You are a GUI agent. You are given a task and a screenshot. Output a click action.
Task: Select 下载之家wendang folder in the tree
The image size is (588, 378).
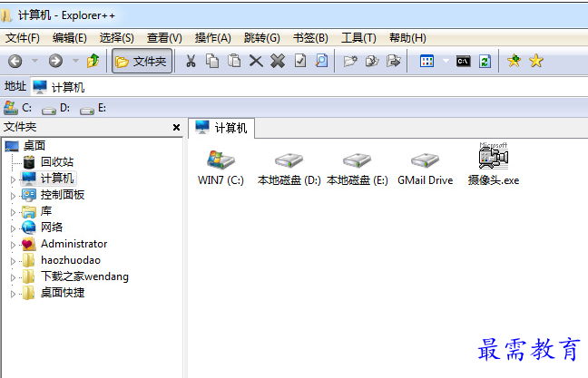point(75,276)
